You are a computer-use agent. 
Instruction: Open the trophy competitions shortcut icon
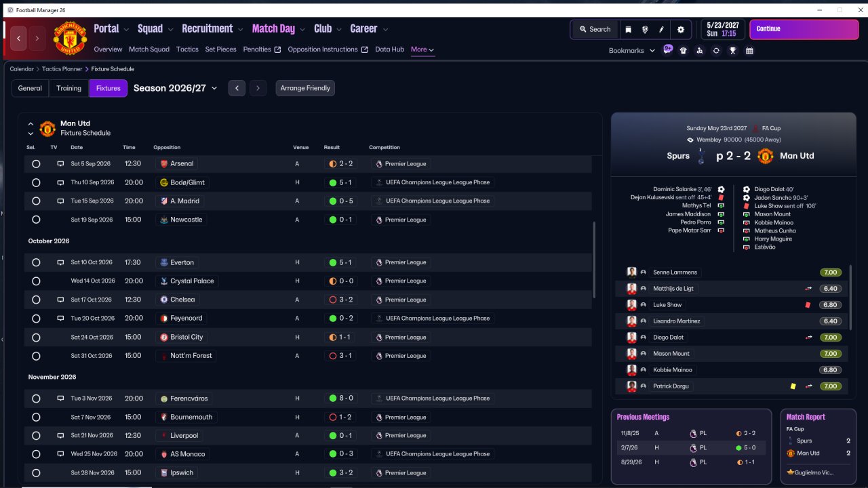pyautogui.click(x=733, y=51)
